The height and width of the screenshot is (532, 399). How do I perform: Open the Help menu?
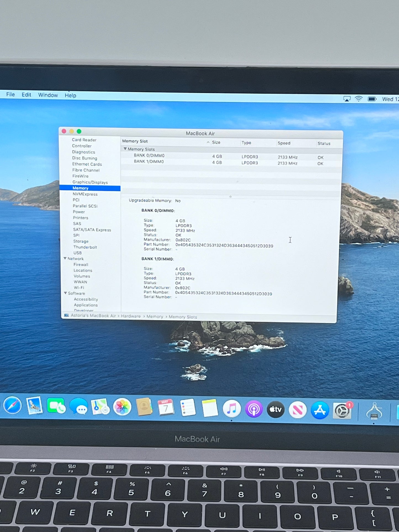[70, 95]
